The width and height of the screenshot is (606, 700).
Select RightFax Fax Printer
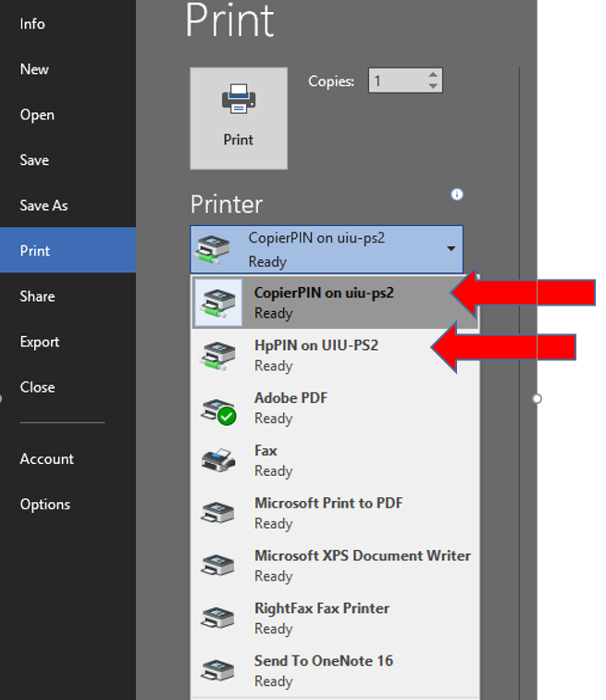tap(321, 618)
